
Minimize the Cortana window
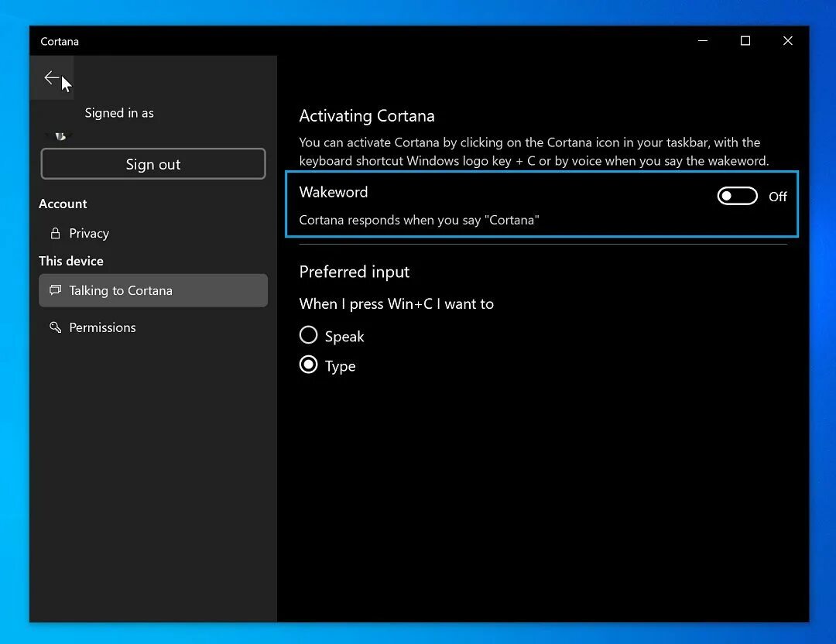(x=703, y=41)
